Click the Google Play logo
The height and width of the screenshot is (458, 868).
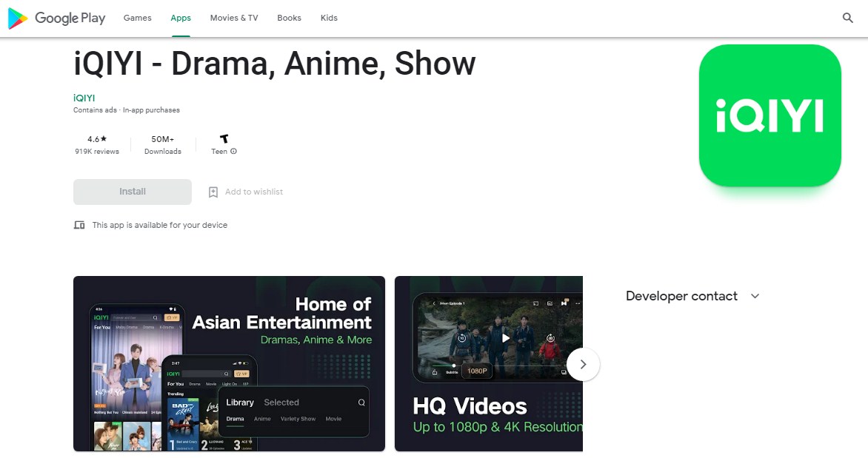[56, 18]
